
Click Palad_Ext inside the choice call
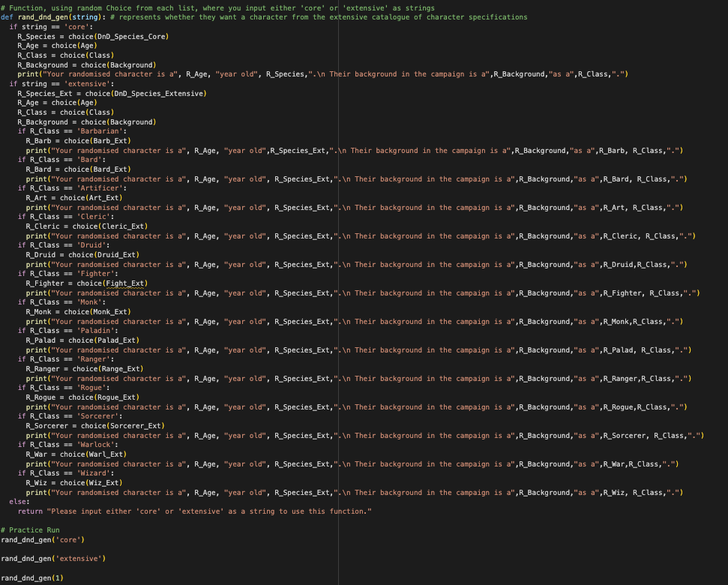116,340
